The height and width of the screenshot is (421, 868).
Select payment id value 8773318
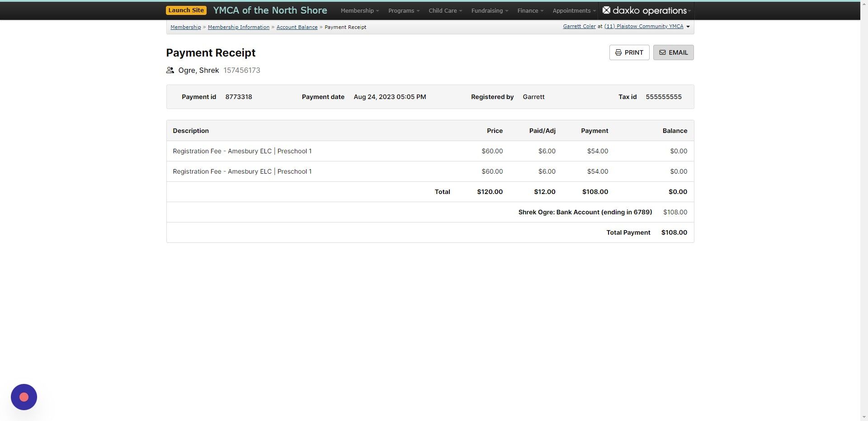[239, 97]
